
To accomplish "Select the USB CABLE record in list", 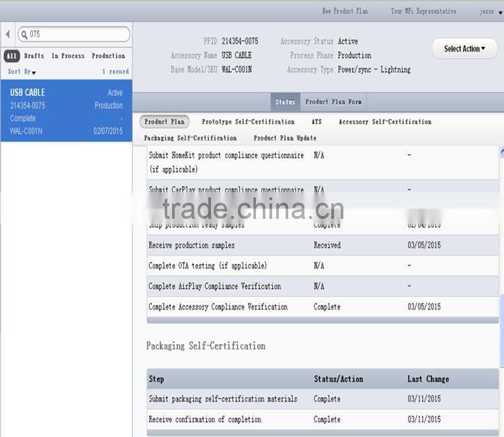I will pyautogui.click(x=66, y=111).
